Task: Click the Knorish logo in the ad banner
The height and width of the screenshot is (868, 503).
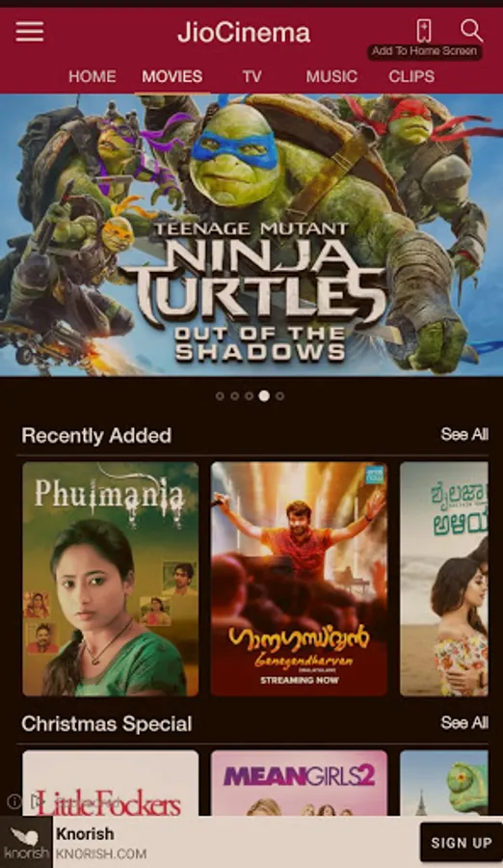Action: (26, 841)
